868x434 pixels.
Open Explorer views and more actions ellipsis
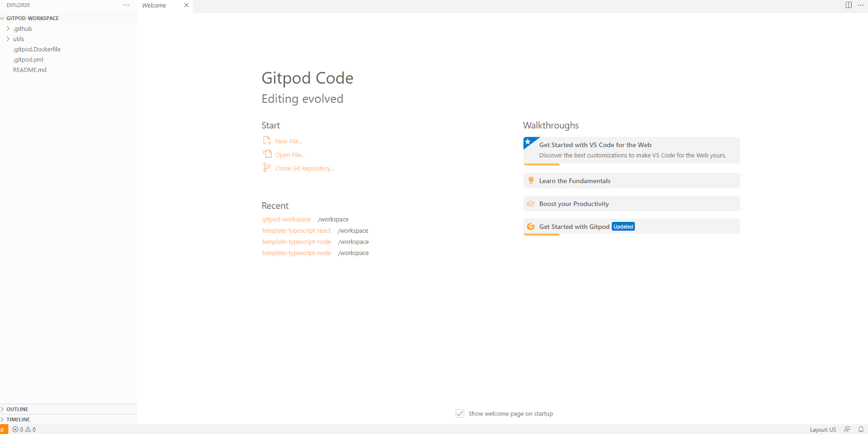click(126, 5)
